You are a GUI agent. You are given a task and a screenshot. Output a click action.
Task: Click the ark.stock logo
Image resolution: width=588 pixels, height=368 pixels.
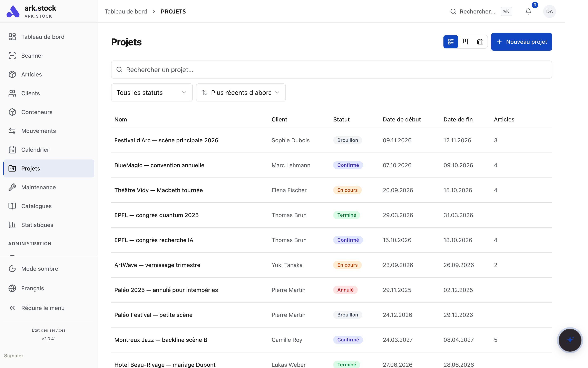32,11
